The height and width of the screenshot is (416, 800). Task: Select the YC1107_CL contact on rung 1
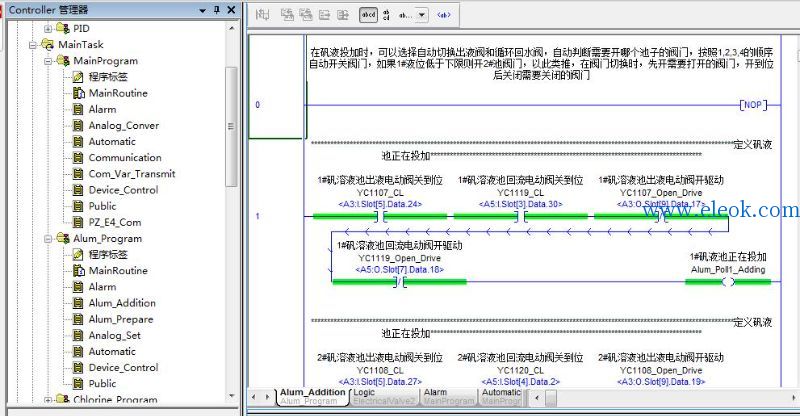(x=381, y=216)
